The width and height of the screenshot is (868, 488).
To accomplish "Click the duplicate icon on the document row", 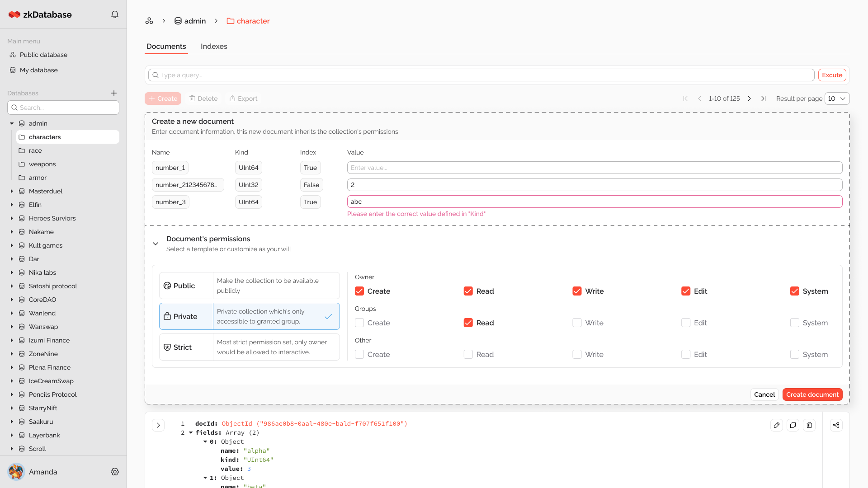I will pyautogui.click(x=793, y=425).
